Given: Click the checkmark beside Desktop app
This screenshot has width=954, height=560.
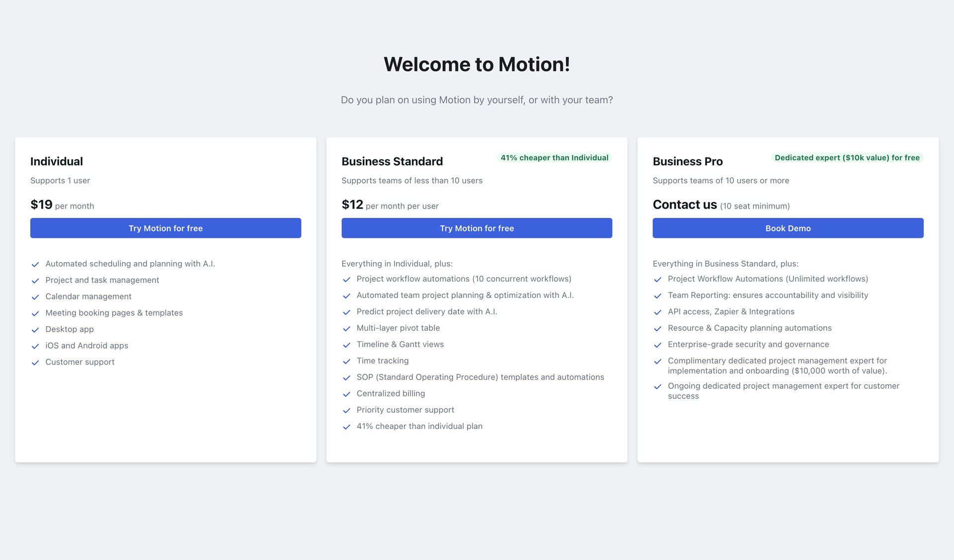Looking at the screenshot, I should (35, 330).
